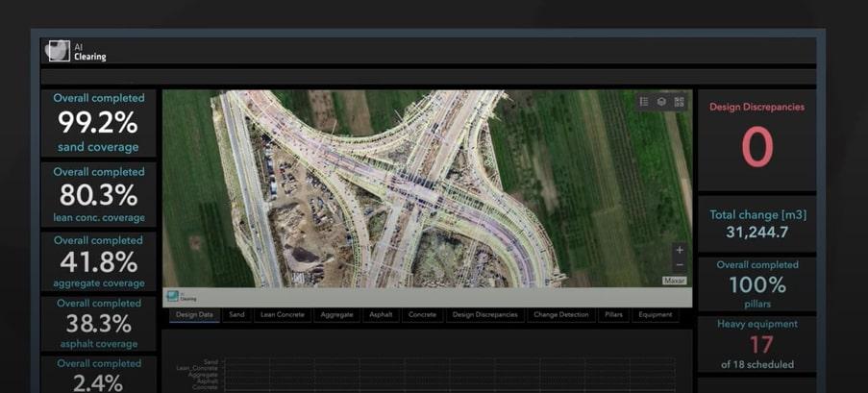Open the basemap gallery grid icon
The width and height of the screenshot is (868, 393).
point(679,102)
